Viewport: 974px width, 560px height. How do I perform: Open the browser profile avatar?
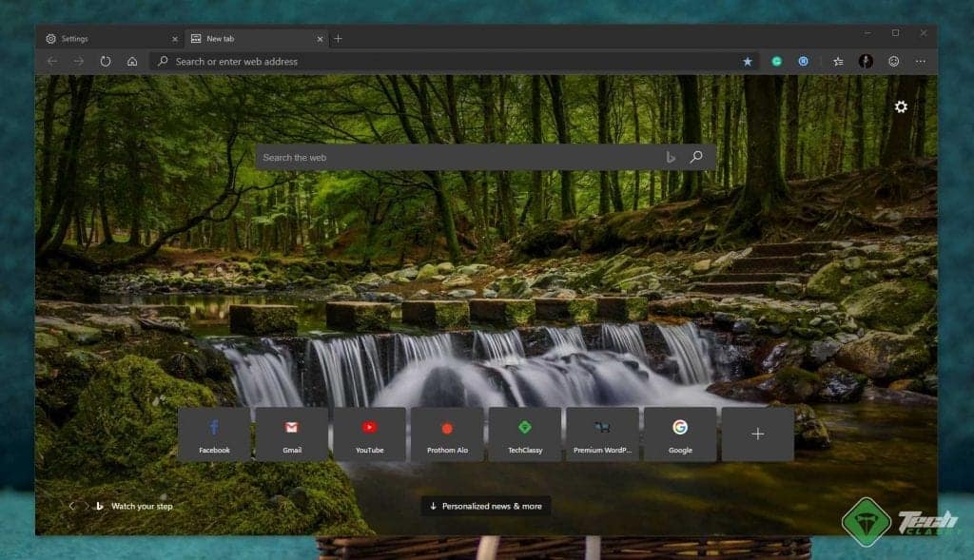click(866, 61)
